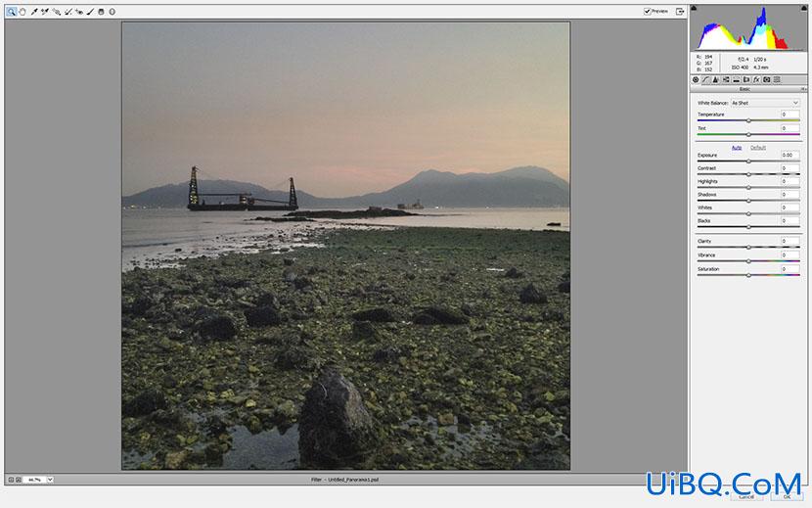Click the beach photo preview
This screenshot has width=812, height=508.
(x=346, y=246)
